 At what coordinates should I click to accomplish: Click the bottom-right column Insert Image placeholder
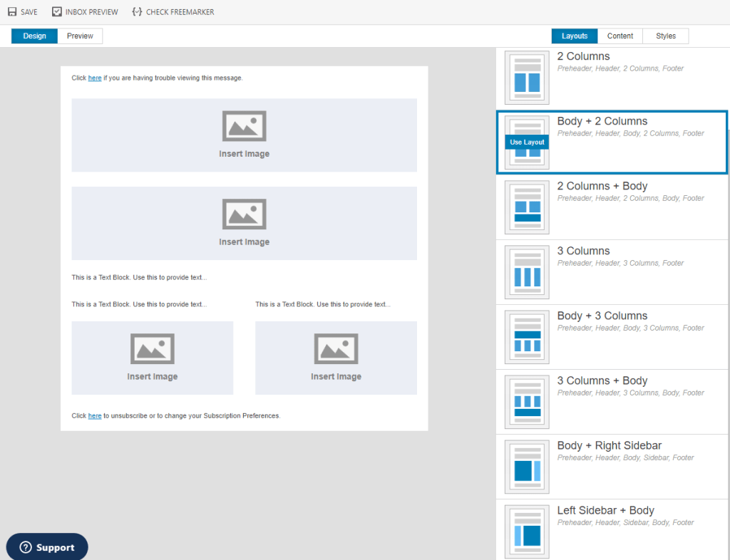point(336,358)
